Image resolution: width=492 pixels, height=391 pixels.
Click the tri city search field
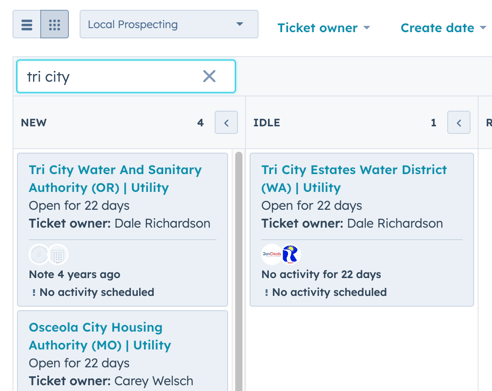click(x=126, y=76)
